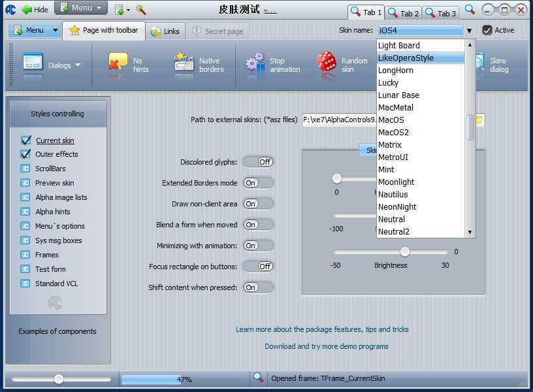The height and width of the screenshot is (392, 533).
Task: Open the package features tips link
Action: tap(322, 329)
